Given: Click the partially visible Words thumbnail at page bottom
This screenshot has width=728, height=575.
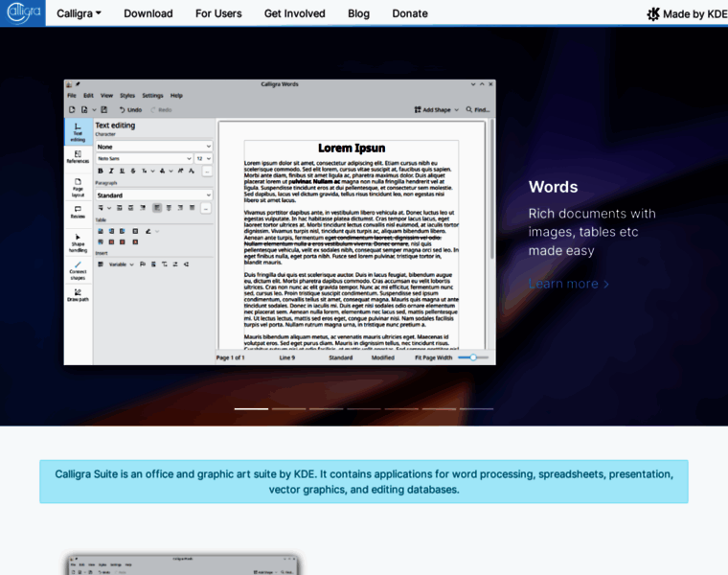Looking at the screenshot, I should pos(183,564).
